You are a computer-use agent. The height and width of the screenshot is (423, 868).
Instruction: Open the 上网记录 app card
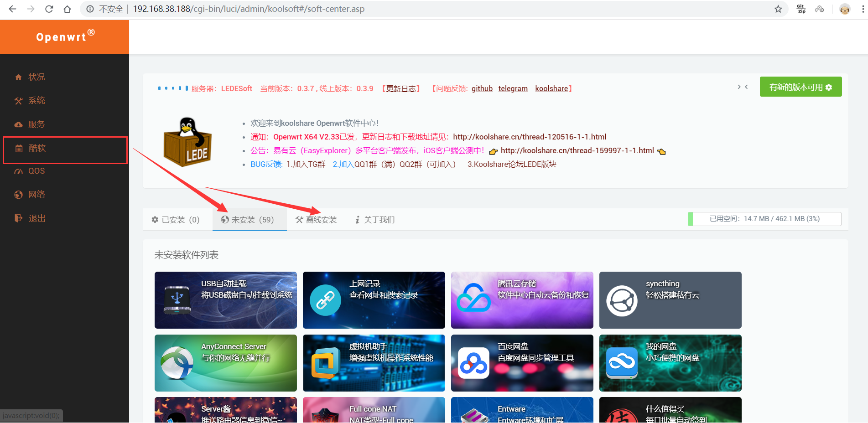(374, 300)
